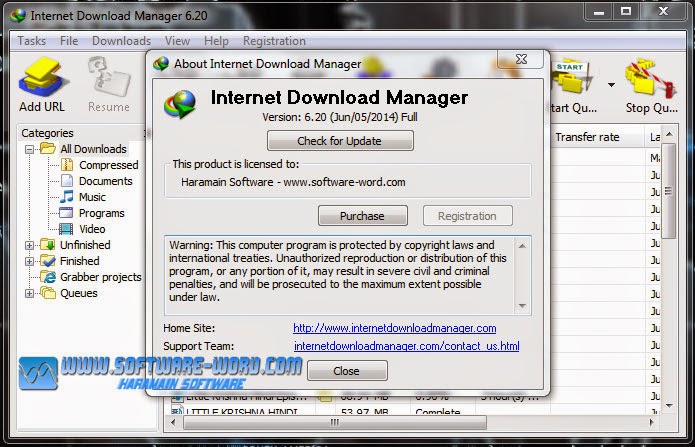Click the Programs category window icon
The image size is (695, 447).
click(66, 213)
